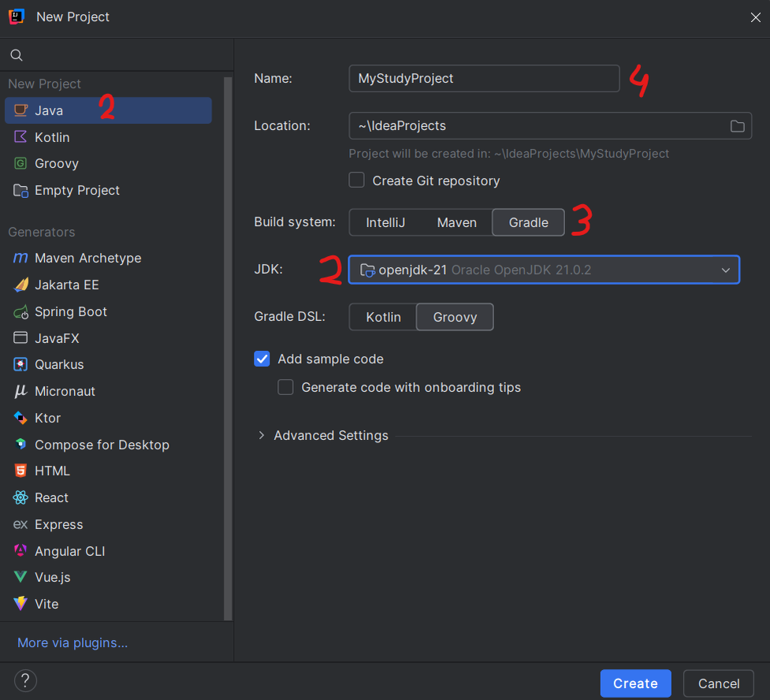Click the Groovy G icon
Image resolution: width=770 pixels, height=700 pixels.
(x=20, y=163)
